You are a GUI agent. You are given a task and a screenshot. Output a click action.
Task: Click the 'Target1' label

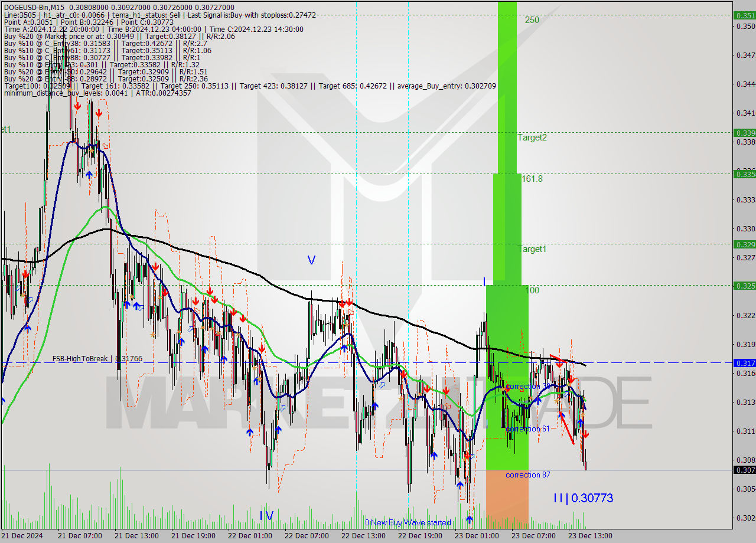pos(532,249)
